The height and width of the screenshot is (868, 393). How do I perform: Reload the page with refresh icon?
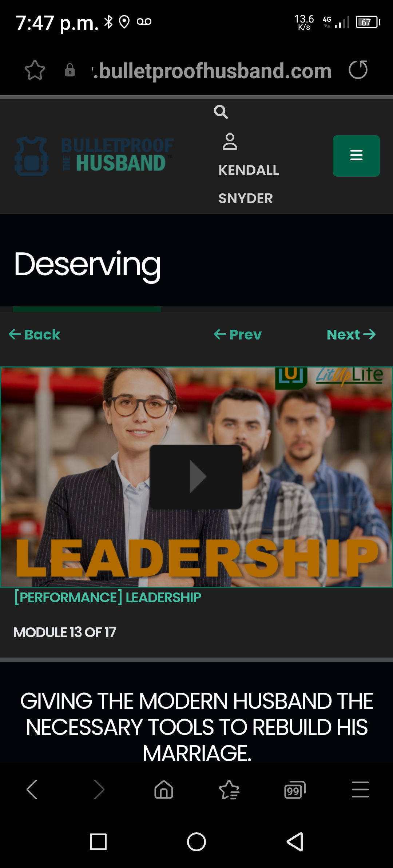(358, 70)
